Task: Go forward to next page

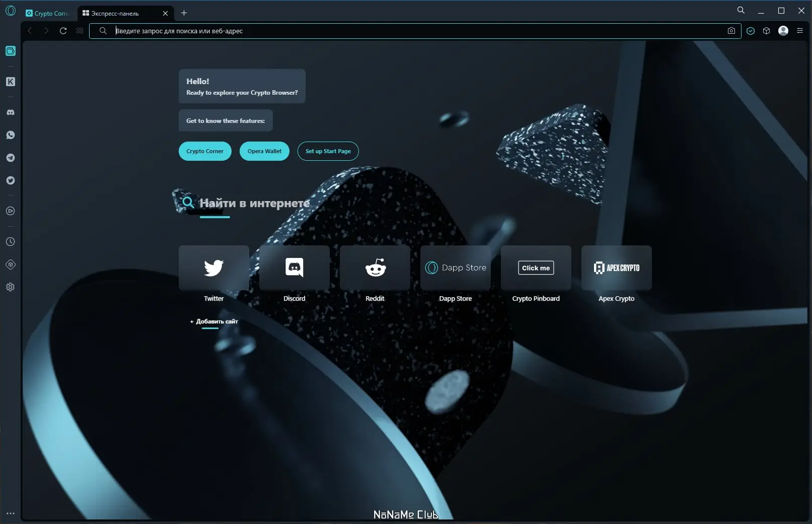Action: tap(46, 31)
